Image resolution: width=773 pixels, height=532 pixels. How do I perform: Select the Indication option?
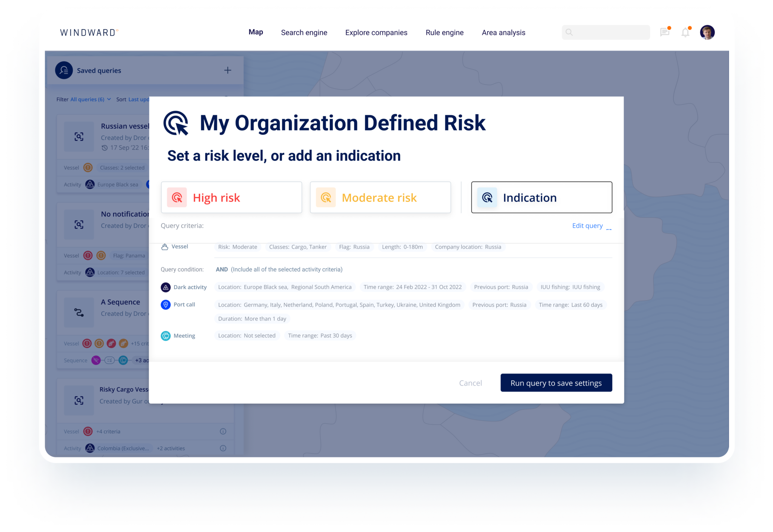pyautogui.click(x=541, y=197)
